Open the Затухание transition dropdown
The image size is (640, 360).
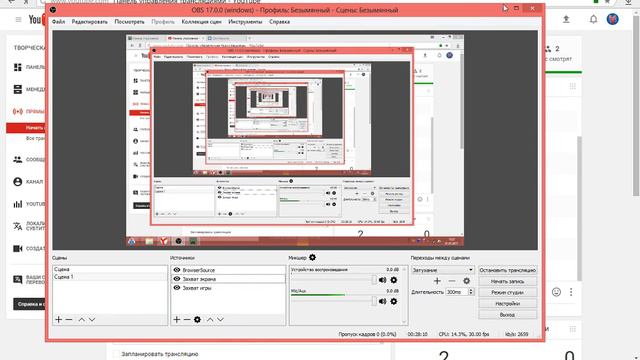pyautogui.click(x=442, y=270)
